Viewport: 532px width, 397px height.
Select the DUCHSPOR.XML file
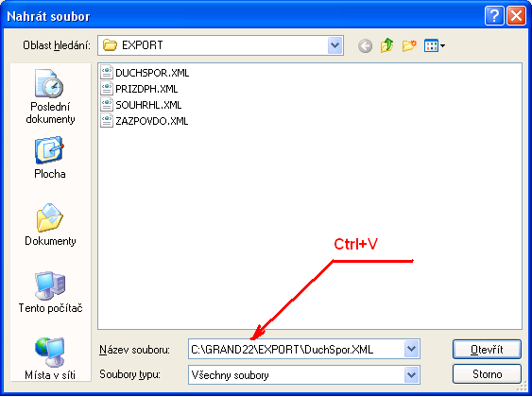coord(145,73)
